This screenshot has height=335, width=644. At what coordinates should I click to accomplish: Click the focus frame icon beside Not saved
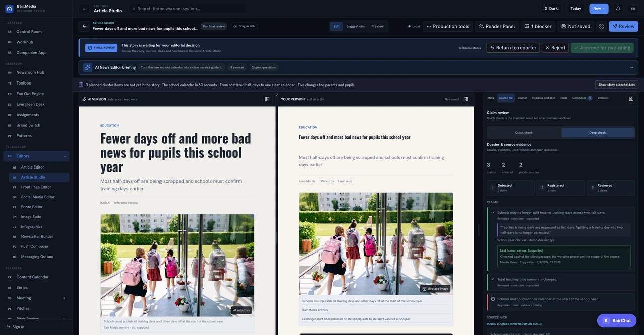(601, 26)
